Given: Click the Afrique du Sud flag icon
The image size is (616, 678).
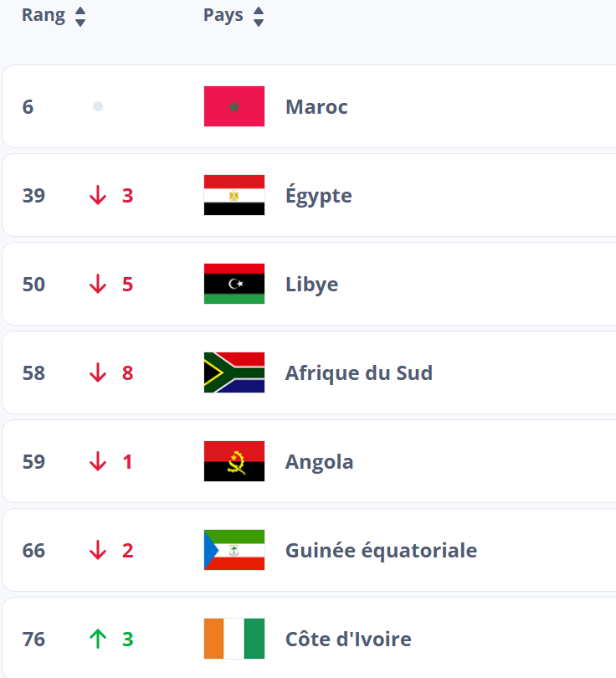Looking at the screenshot, I should pyautogui.click(x=234, y=372).
